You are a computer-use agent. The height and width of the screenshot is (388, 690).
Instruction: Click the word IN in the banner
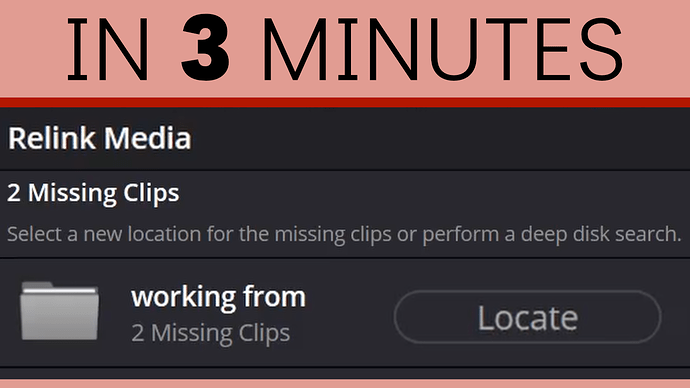tap(107, 49)
